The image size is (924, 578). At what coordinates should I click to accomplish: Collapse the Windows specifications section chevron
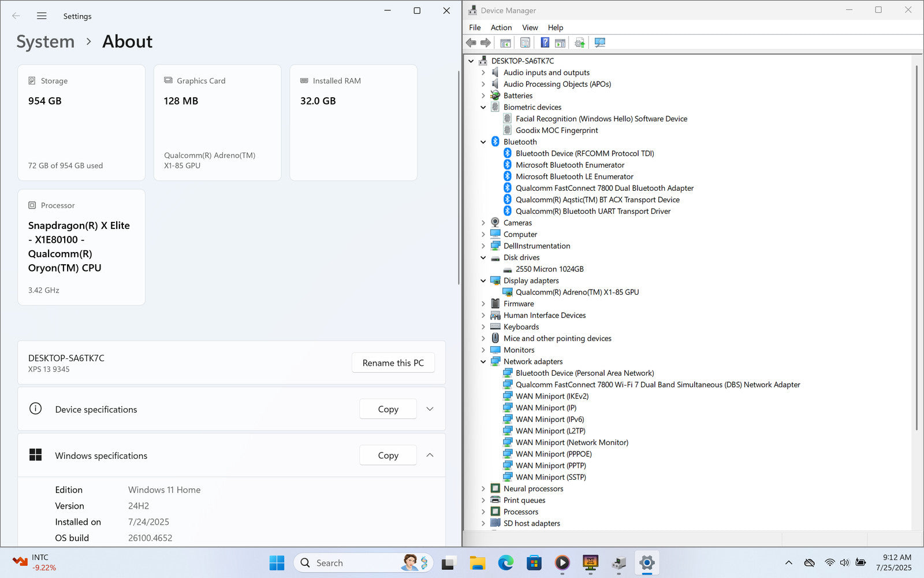pos(430,455)
